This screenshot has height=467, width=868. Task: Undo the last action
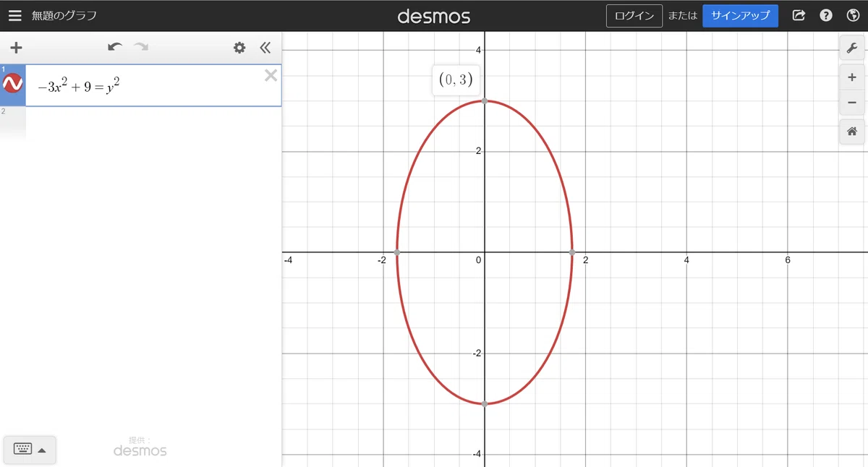coord(115,47)
